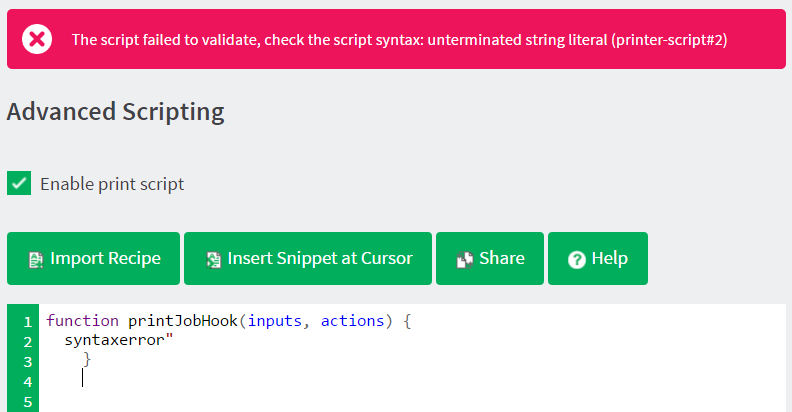Place cursor on syntaxerror text line
Viewport: 792px width, 412px height.
tap(119, 340)
